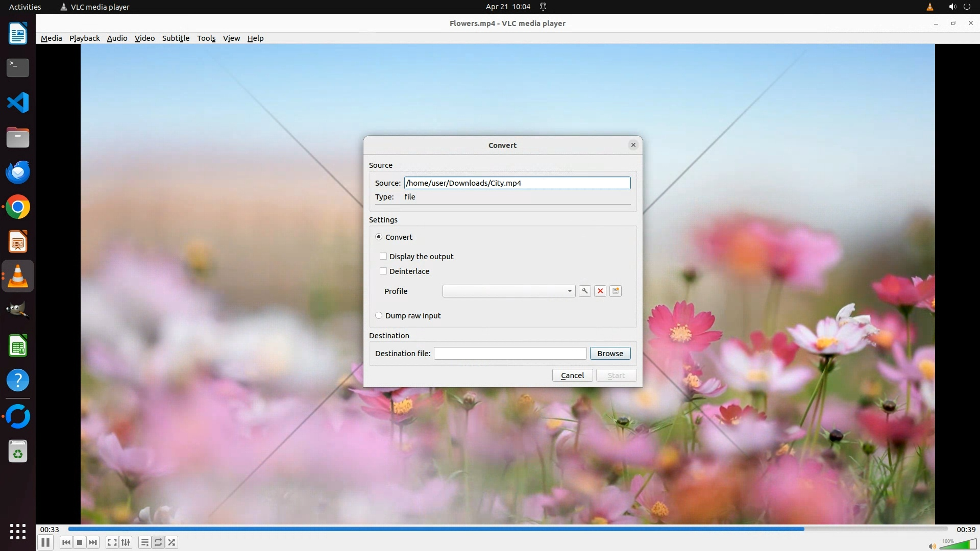The height and width of the screenshot is (551, 980).
Task: Enable random shuffle playback icon
Action: pyautogui.click(x=172, y=542)
